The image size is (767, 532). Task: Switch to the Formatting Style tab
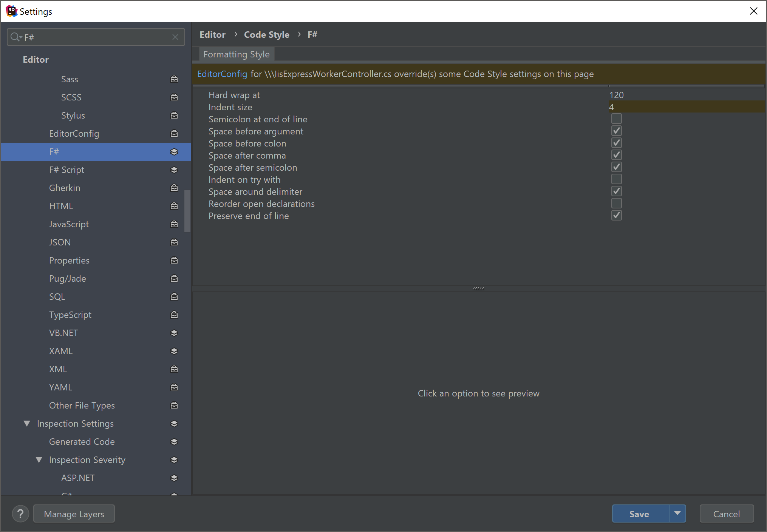click(237, 54)
